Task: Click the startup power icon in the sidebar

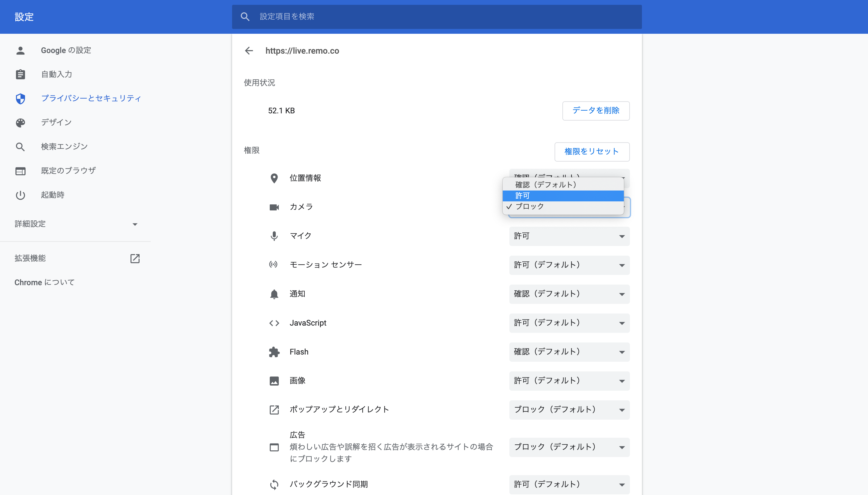Action: tap(20, 195)
